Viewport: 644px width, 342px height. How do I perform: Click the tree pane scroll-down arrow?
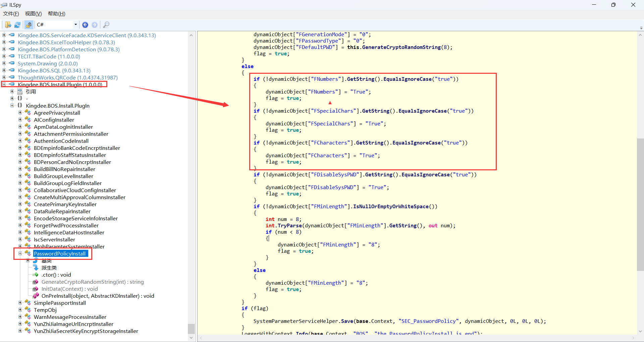[x=191, y=338]
